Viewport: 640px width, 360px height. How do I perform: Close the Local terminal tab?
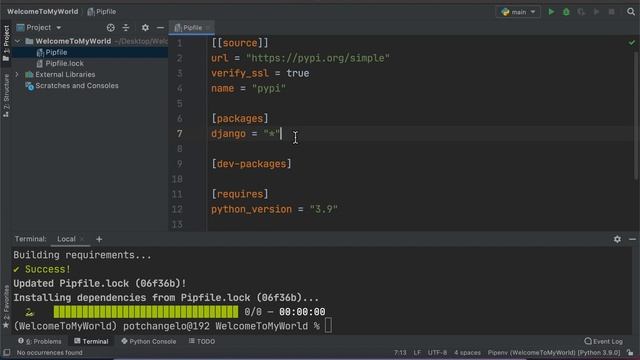[x=82, y=239]
